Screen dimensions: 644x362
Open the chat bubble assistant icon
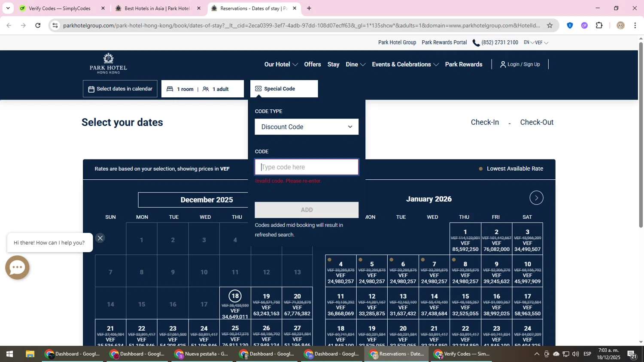coord(17,267)
